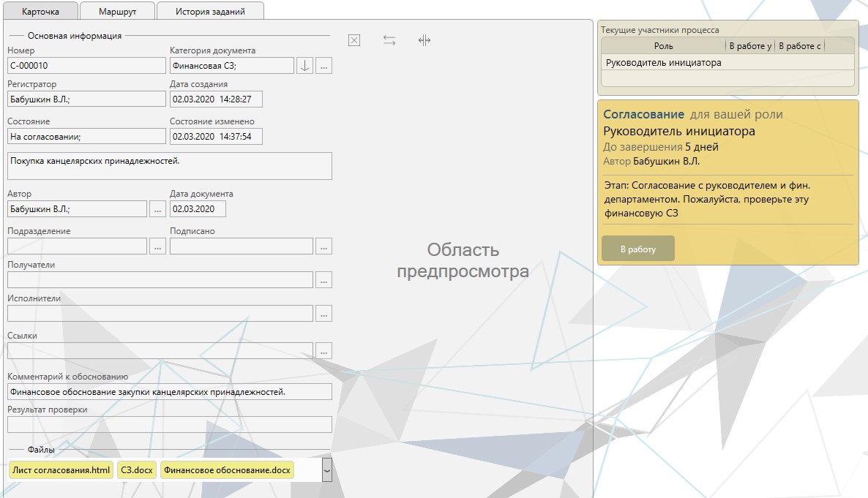Open the ellipsis picker for Получатели
The height and width of the screenshot is (498, 868).
pos(323,280)
